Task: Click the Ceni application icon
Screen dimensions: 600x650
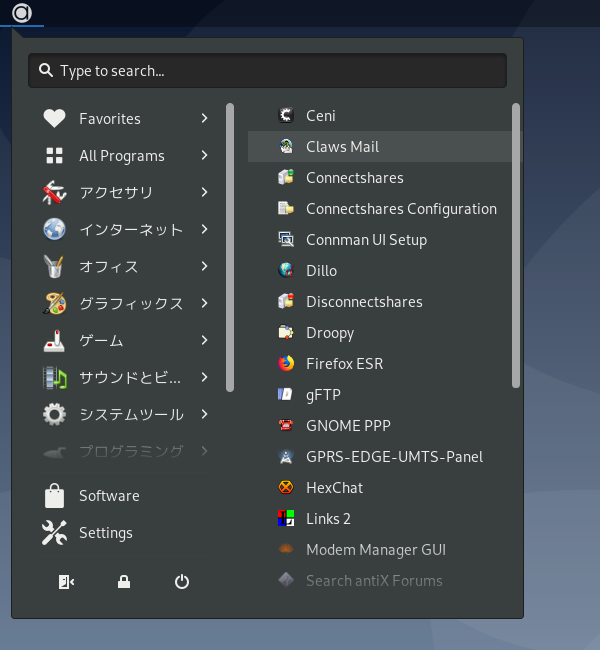Action: 286,115
